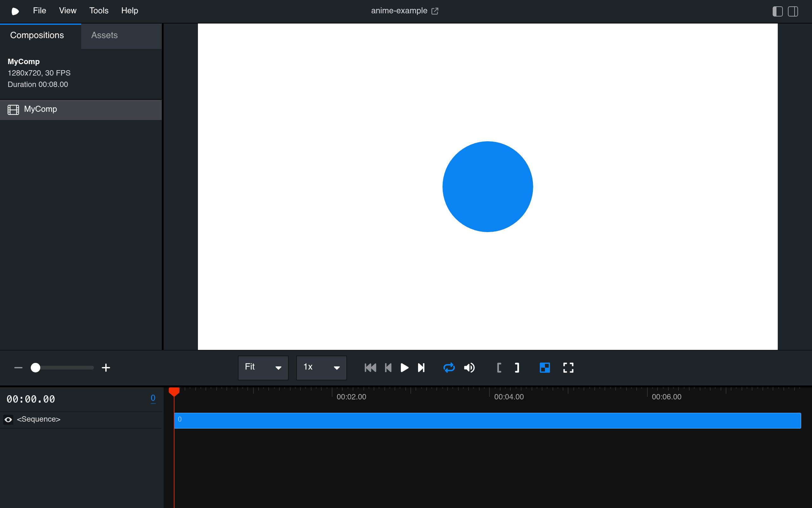This screenshot has width=812, height=508.
Task: Click the timeline zoom slider handle
Action: pyautogui.click(x=36, y=368)
